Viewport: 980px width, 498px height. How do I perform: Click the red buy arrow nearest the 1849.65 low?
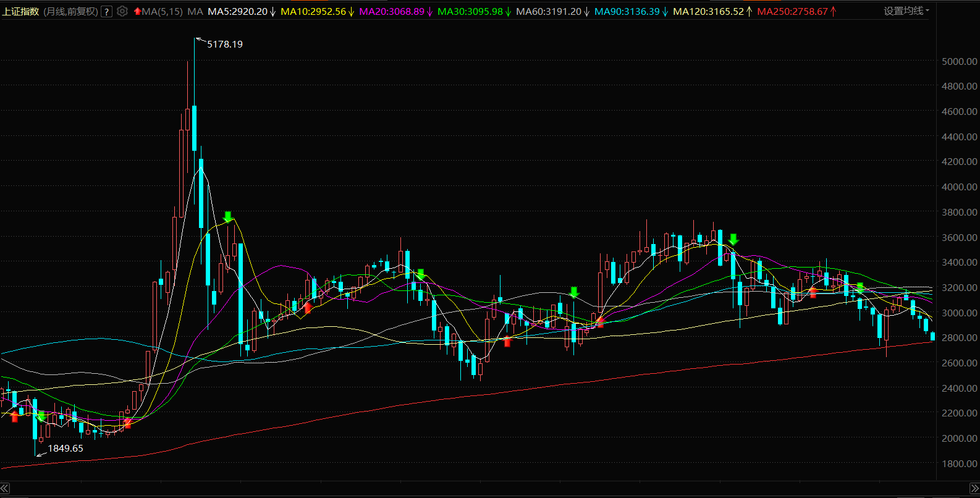(15, 416)
